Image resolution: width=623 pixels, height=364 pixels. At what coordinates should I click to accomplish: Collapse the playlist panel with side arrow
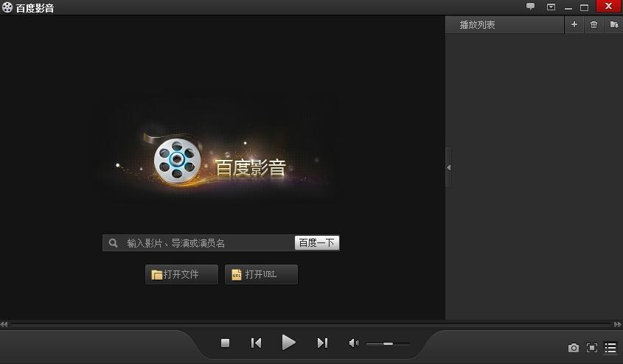point(448,167)
